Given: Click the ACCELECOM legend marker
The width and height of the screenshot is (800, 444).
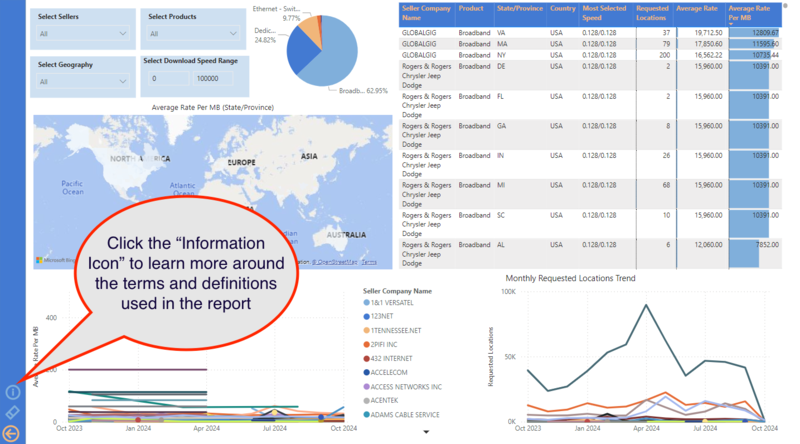Looking at the screenshot, I should pos(368,371).
